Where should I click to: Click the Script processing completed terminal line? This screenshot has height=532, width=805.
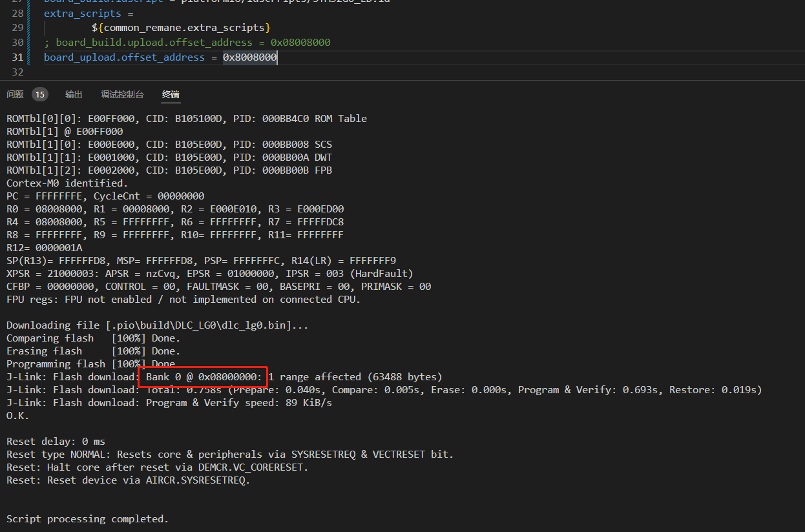87,518
